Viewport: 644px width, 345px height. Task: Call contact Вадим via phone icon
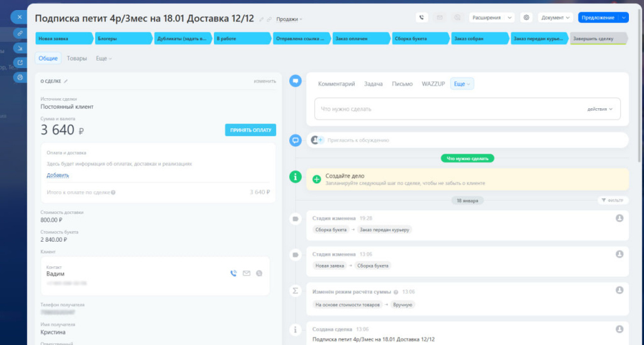[233, 273]
